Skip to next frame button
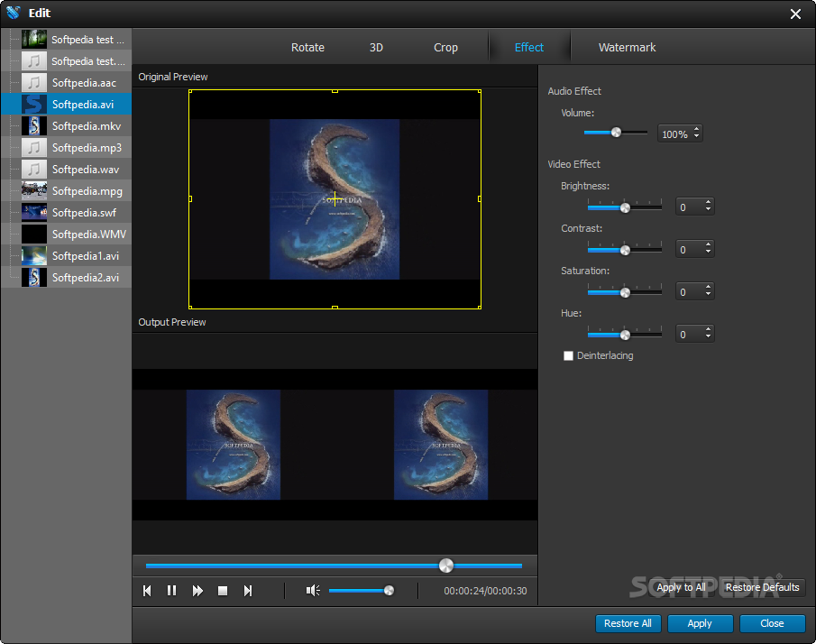Image resolution: width=816 pixels, height=644 pixels. coord(248,591)
